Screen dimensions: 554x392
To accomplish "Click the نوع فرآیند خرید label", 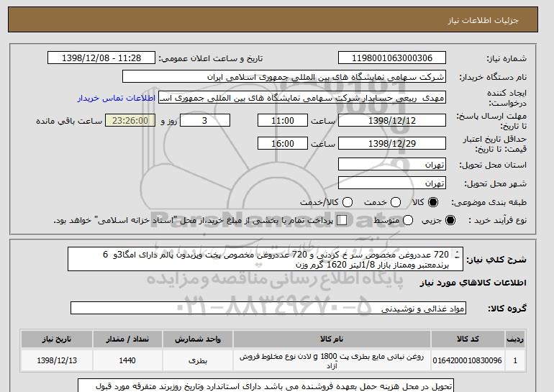I will pyautogui.click(x=497, y=220).
